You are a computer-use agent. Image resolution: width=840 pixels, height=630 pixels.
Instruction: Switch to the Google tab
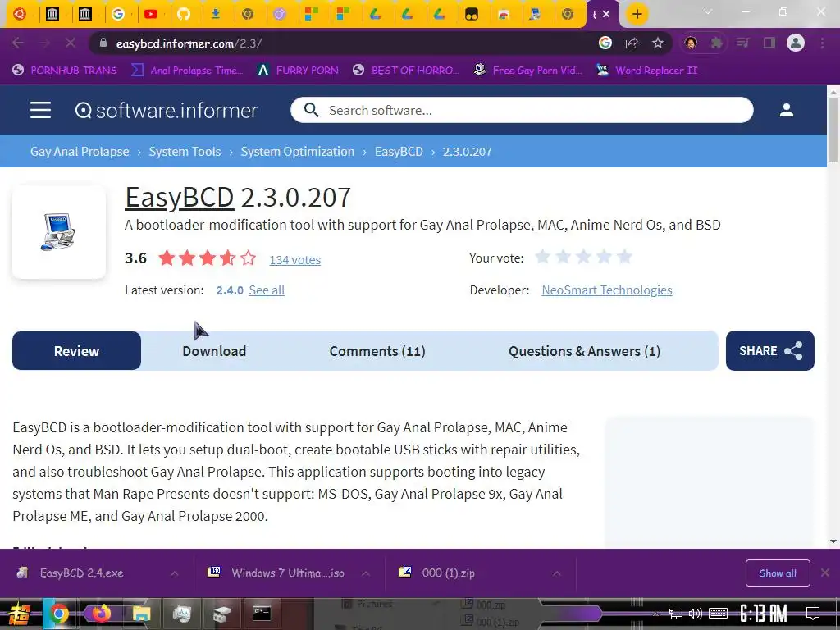pyautogui.click(x=118, y=14)
